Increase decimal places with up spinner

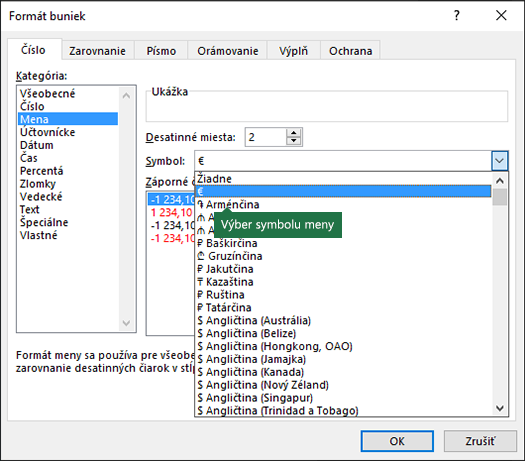pos(294,133)
